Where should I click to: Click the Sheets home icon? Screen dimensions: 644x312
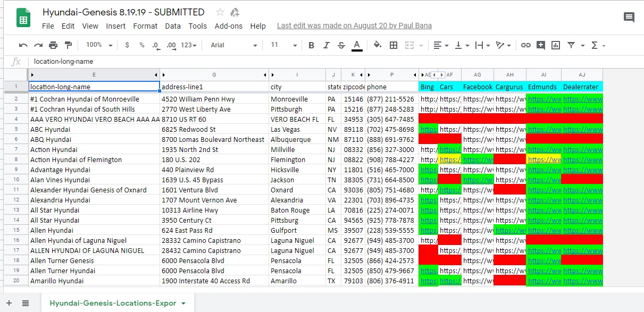pos(23,18)
